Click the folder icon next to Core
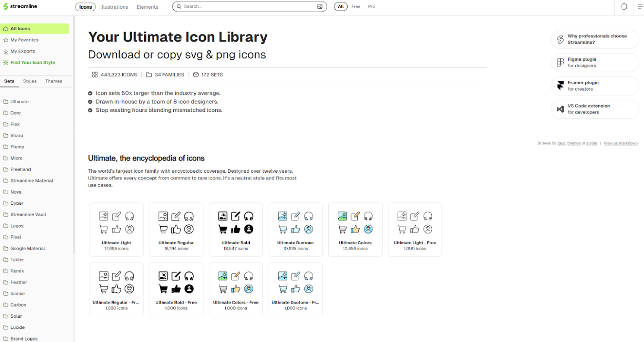 6,113
